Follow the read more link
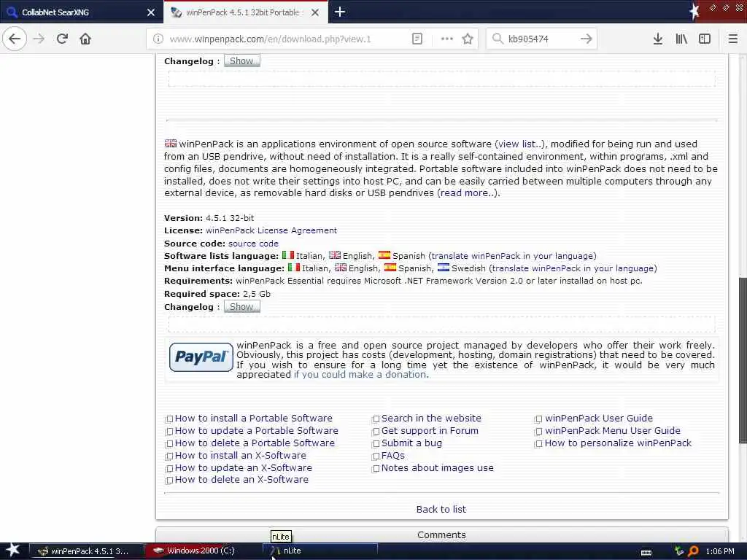 point(468,192)
